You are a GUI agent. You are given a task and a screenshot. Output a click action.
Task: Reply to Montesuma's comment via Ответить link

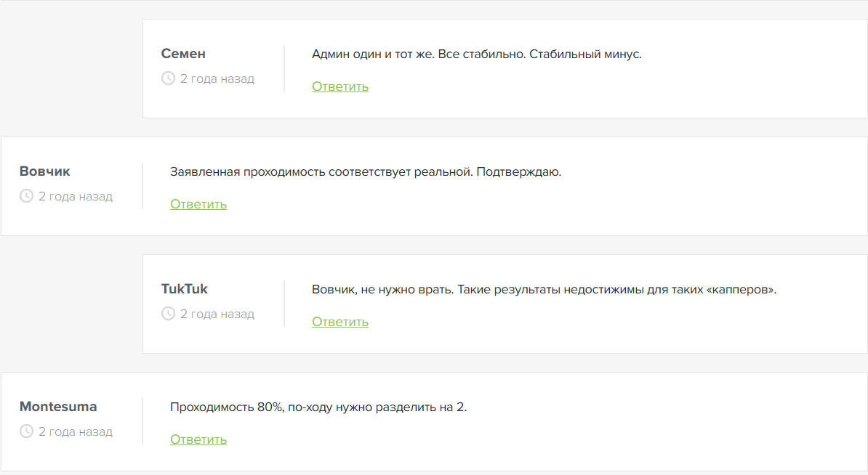[x=198, y=439]
